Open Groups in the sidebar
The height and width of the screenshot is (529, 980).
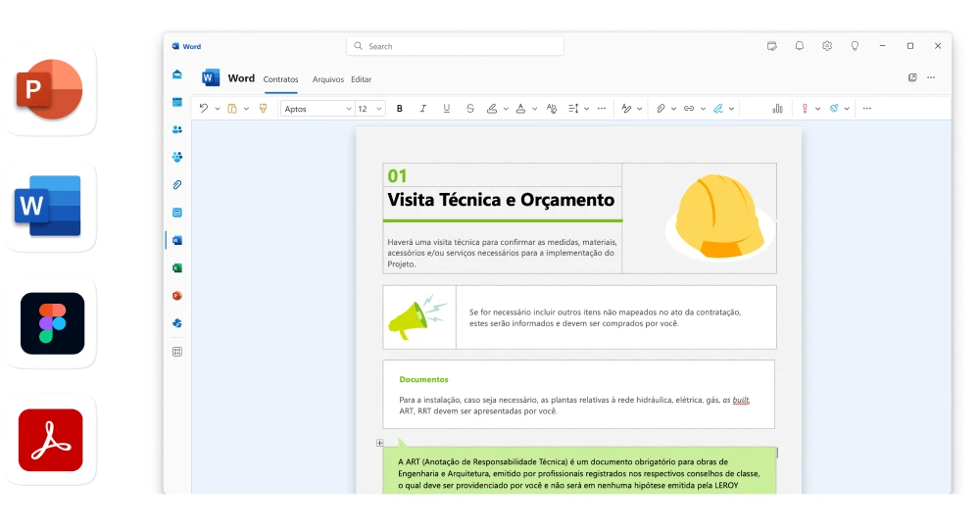click(x=177, y=157)
